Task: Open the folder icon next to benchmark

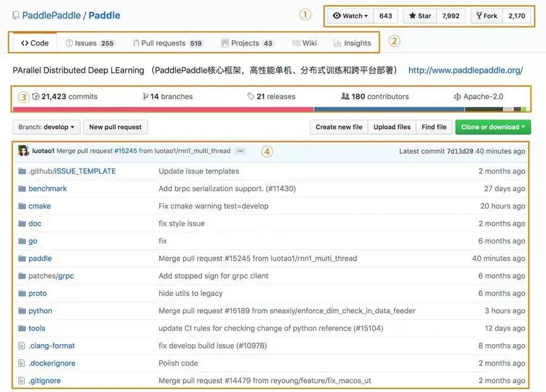Action: 22,188
